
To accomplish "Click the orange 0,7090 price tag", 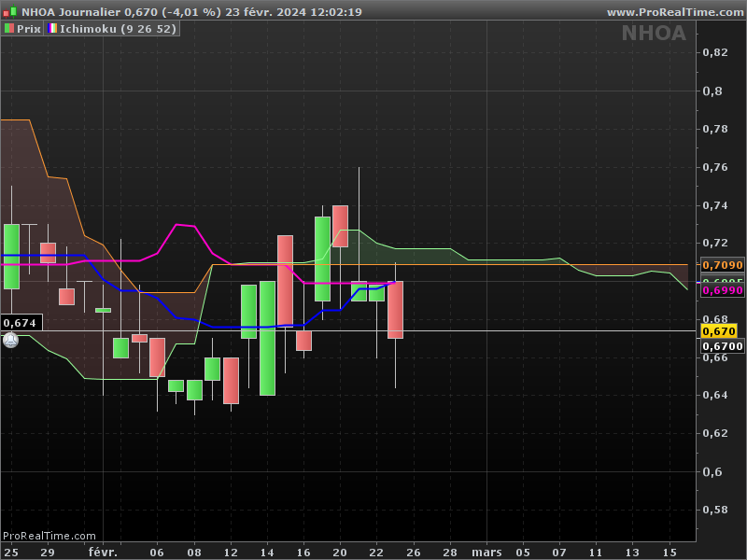I will [722, 265].
